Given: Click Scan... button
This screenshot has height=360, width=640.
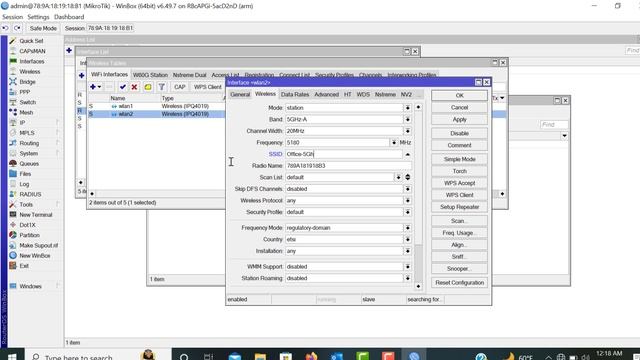Looking at the screenshot, I should [460, 221].
